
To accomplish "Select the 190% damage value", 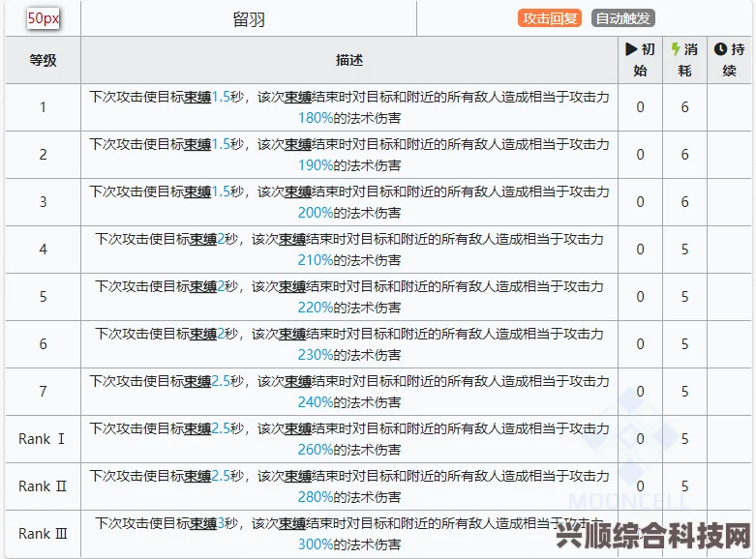I will click(x=316, y=165).
